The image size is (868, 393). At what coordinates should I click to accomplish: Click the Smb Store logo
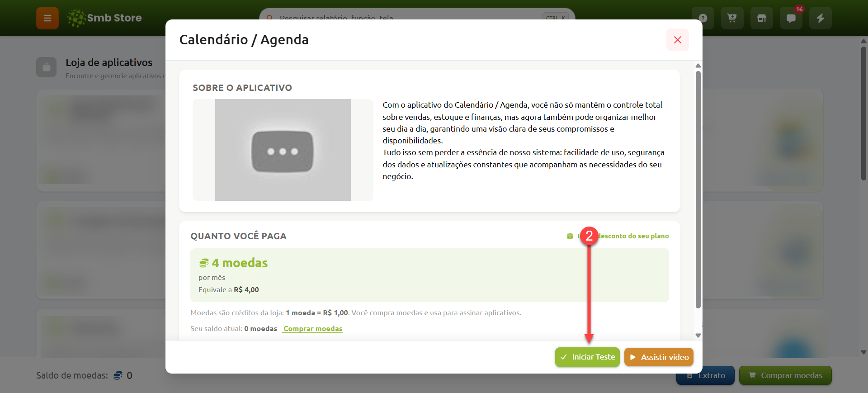[104, 18]
